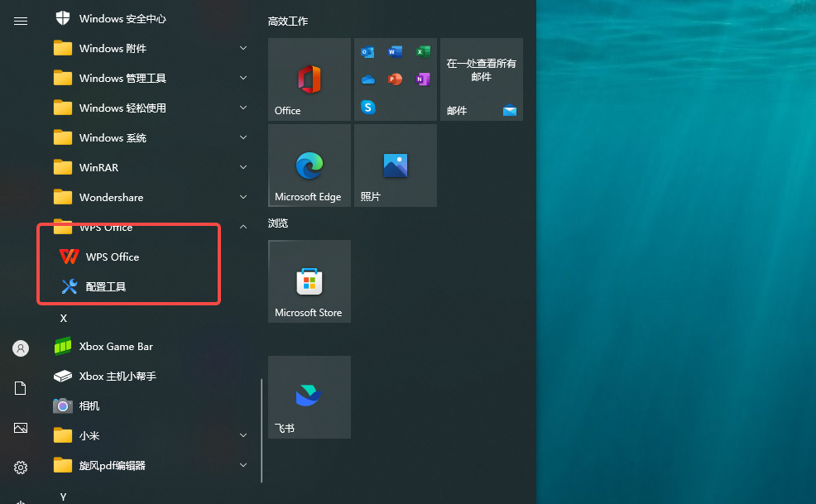Open the 邮件 mail tile
This screenshot has width=816, height=504.
pos(482,79)
